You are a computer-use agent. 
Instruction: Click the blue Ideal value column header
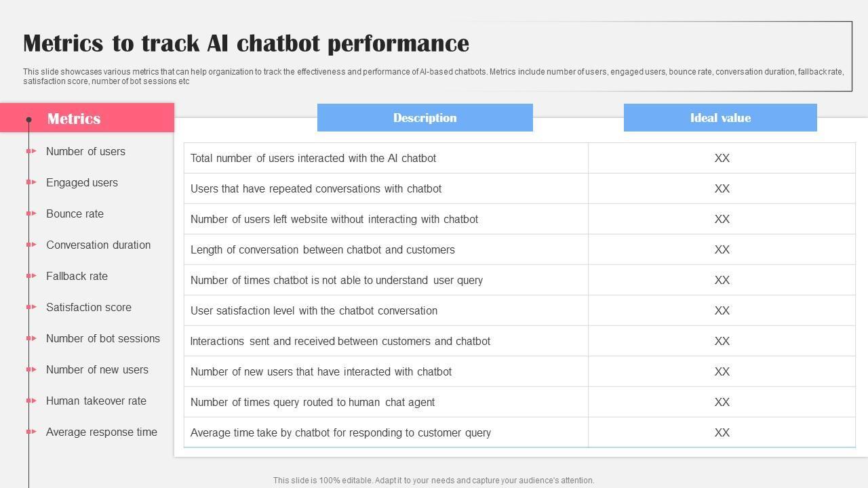click(720, 118)
